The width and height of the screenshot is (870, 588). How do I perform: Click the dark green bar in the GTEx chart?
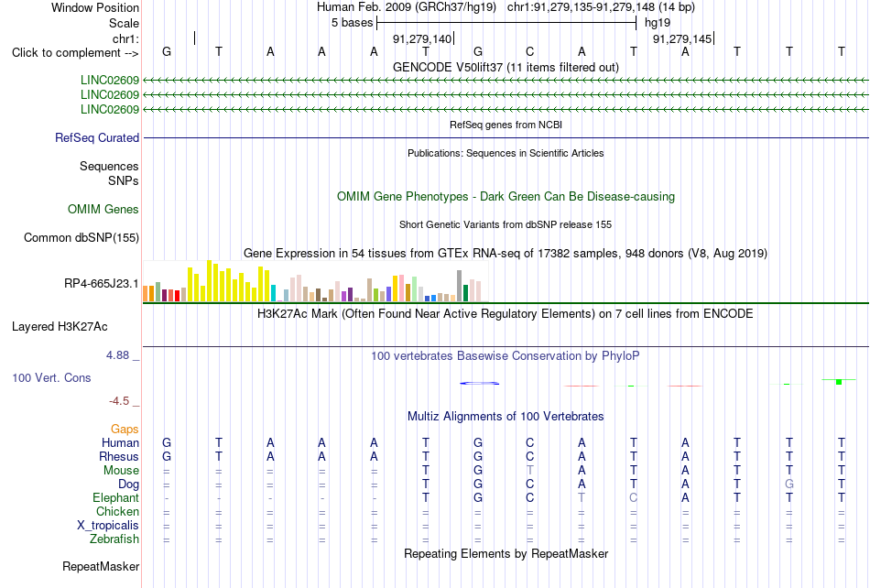coord(465,293)
